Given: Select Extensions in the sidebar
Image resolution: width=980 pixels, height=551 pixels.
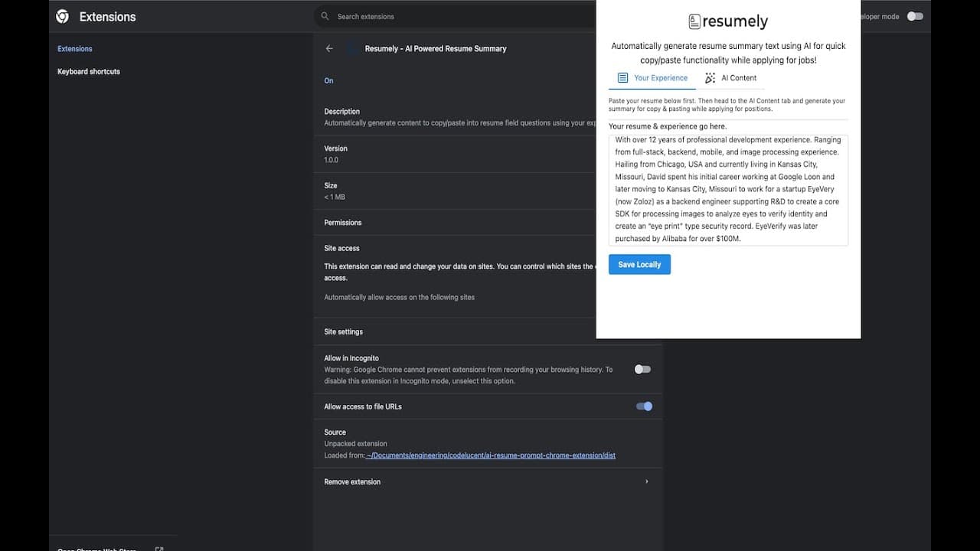Looking at the screenshot, I should (75, 49).
